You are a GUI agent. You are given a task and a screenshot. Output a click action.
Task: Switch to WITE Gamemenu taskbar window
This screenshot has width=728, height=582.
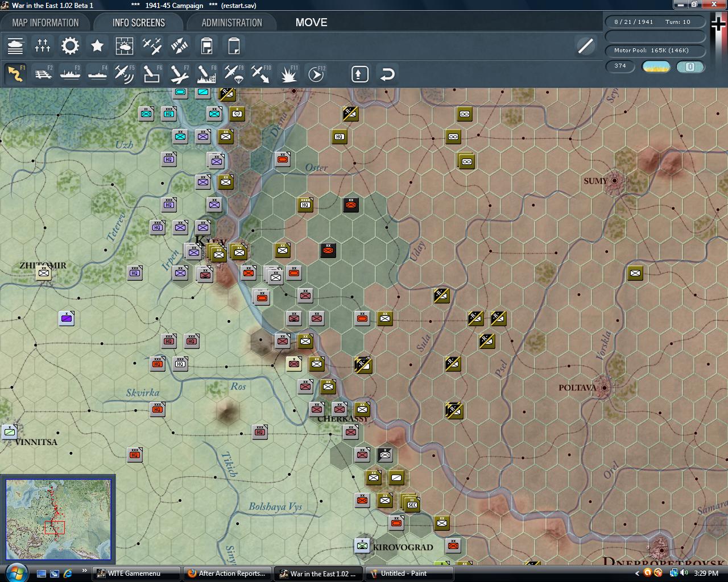136,573
